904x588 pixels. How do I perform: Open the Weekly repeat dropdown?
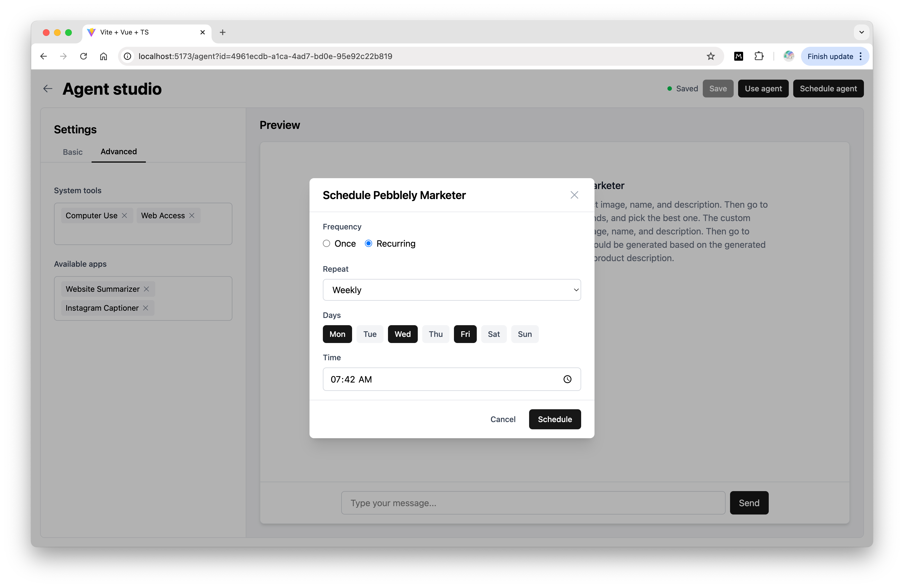(x=451, y=290)
